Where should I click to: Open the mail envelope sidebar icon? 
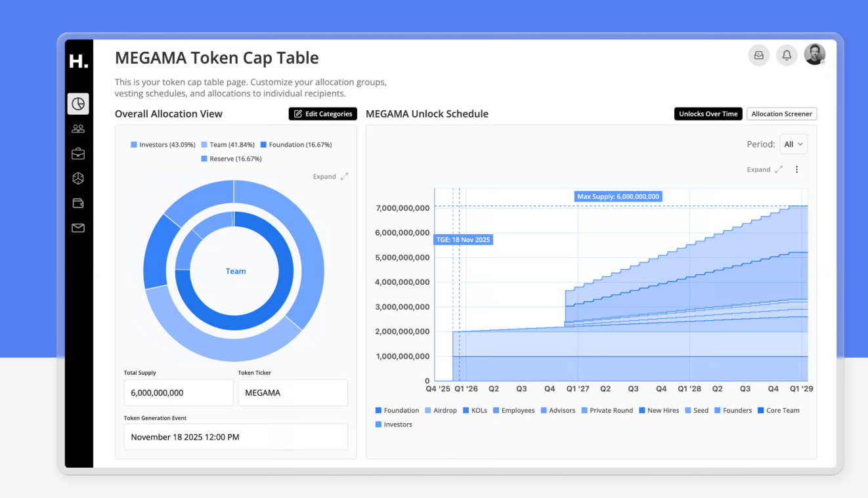pos(78,228)
